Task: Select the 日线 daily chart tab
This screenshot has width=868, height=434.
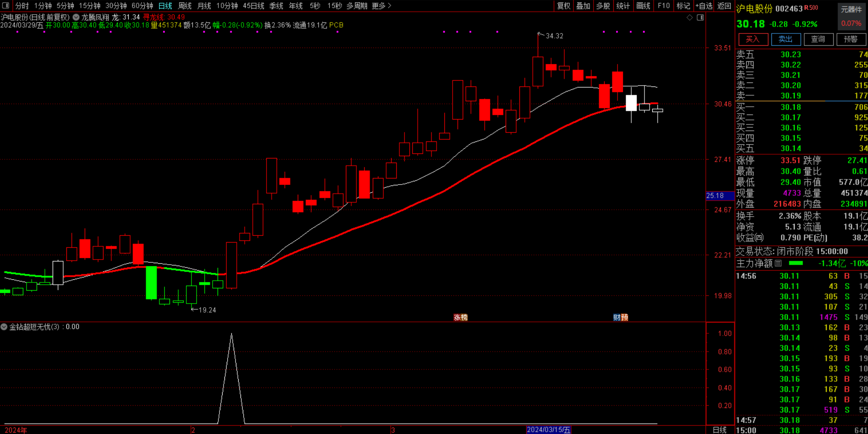Action: tap(165, 5)
